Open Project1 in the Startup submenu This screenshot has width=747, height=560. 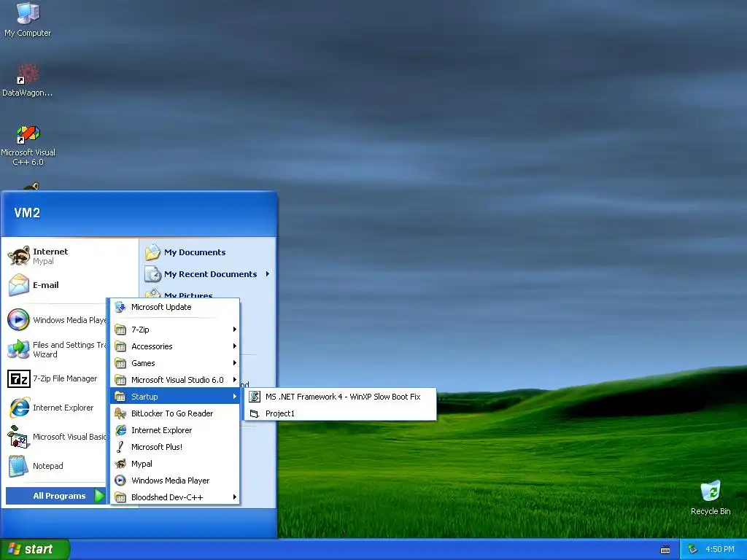(340, 413)
